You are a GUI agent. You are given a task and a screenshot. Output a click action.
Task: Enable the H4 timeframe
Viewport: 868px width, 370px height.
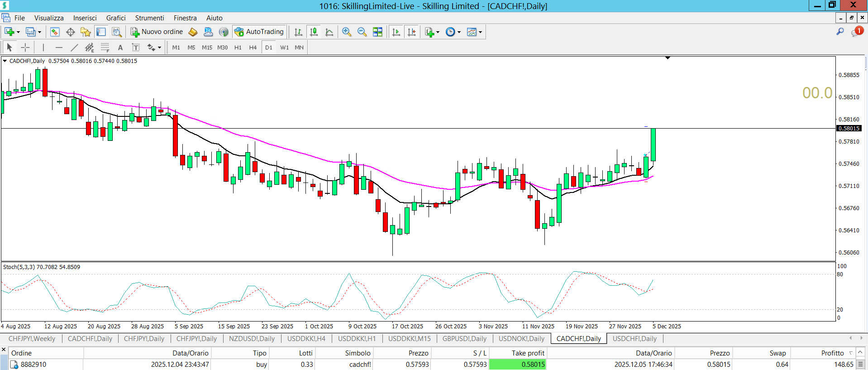coord(253,48)
